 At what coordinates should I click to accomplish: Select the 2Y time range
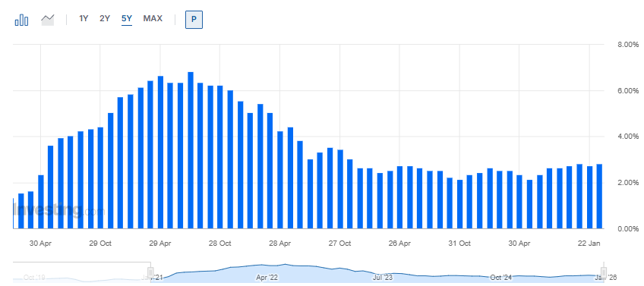(x=105, y=18)
